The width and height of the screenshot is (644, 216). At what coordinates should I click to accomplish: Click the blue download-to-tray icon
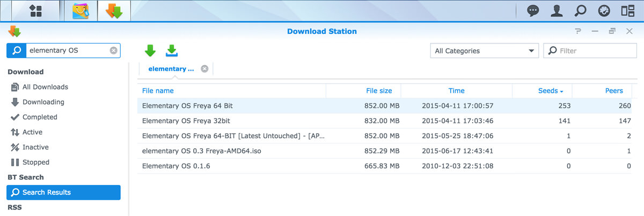[172, 51]
